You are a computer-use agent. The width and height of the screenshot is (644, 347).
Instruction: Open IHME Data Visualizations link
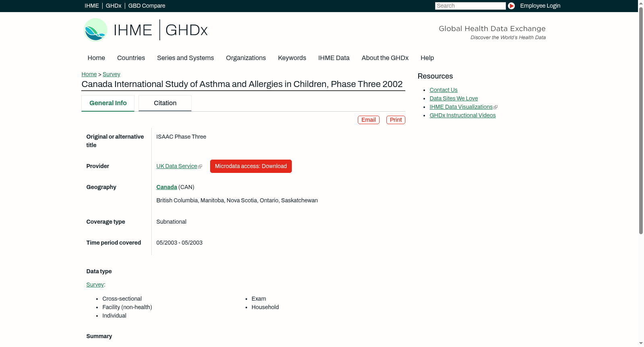point(461,107)
